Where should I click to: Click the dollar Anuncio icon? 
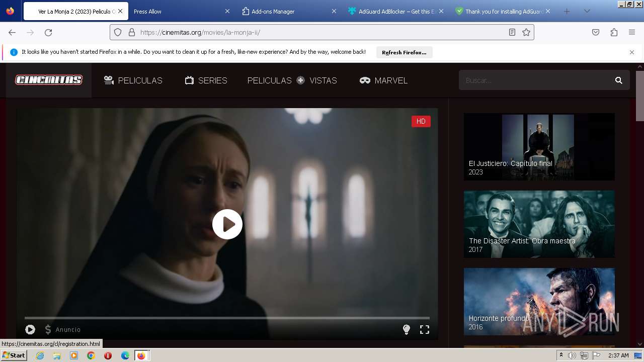(48, 329)
